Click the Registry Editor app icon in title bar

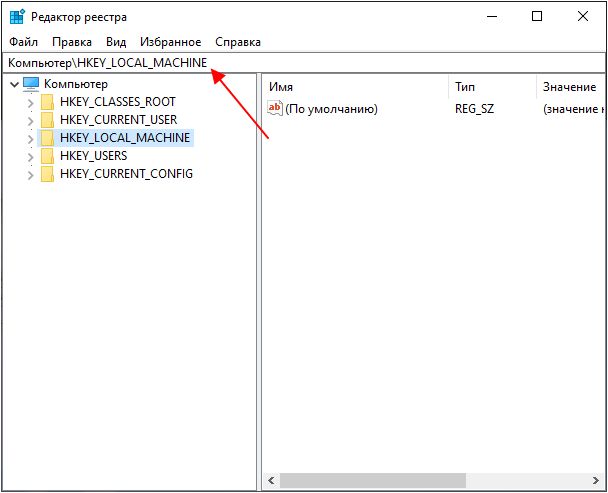17,17
